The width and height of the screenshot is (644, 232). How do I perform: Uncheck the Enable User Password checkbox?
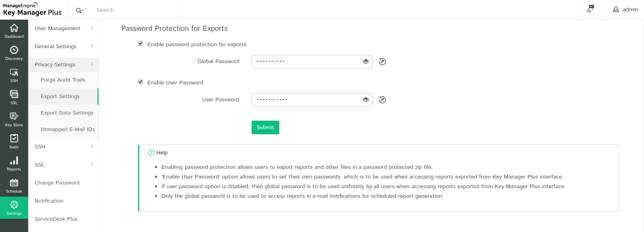(140, 82)
